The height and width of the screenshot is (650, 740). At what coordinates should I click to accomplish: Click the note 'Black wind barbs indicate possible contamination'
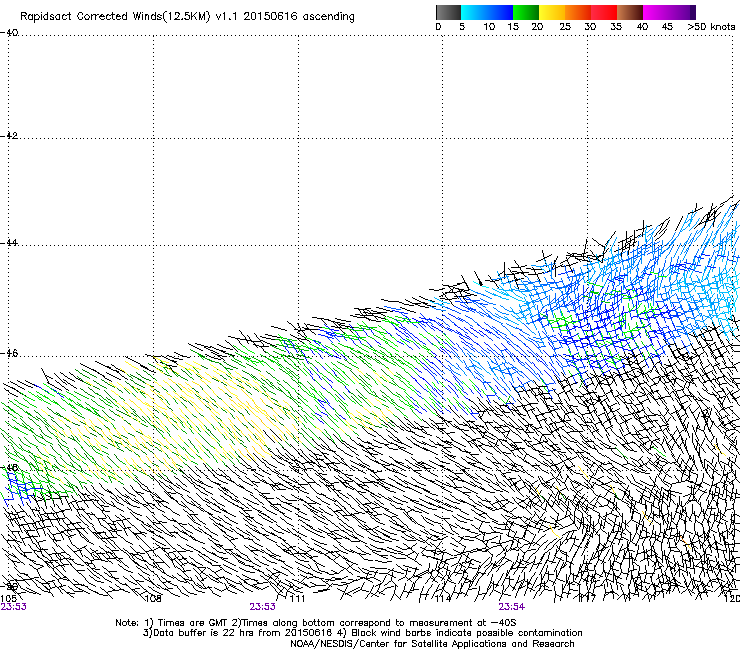point(467,633)
